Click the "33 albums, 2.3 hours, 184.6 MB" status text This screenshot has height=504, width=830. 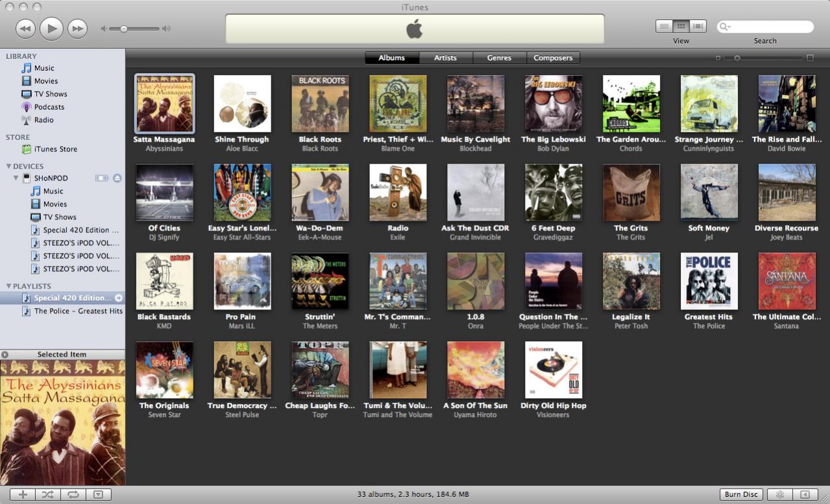[413, 494]
